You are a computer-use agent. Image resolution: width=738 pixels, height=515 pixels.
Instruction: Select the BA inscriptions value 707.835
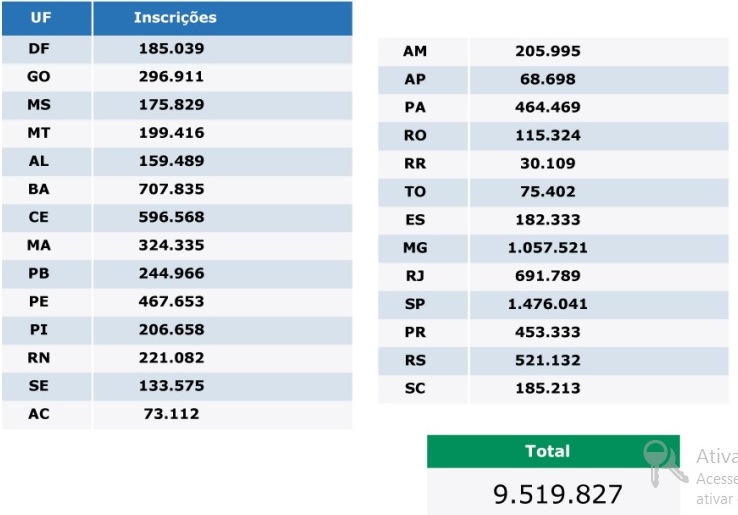click(172, 189)
